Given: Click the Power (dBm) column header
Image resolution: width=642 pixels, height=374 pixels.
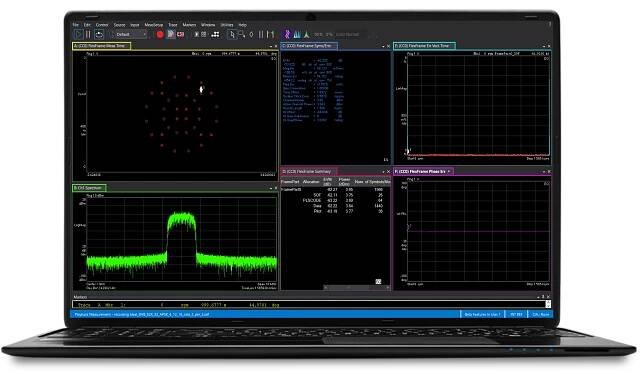Looking at the screenshot, I should coord(344,181).
